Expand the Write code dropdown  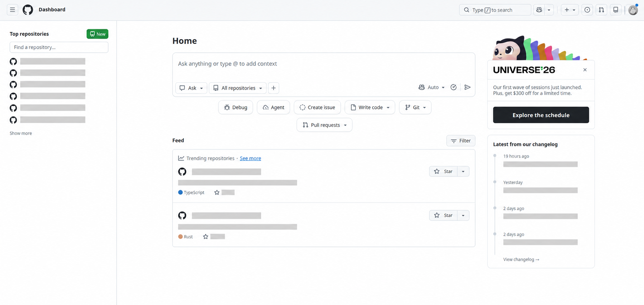[370, 107]
